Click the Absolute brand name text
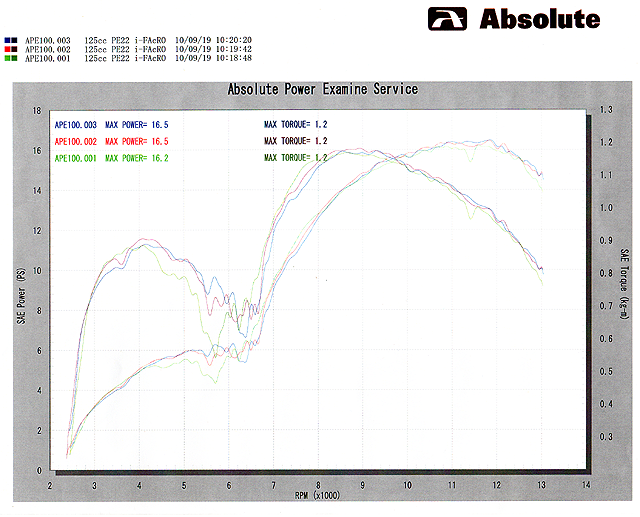The image size is (640, 517). tap(540, 19)
